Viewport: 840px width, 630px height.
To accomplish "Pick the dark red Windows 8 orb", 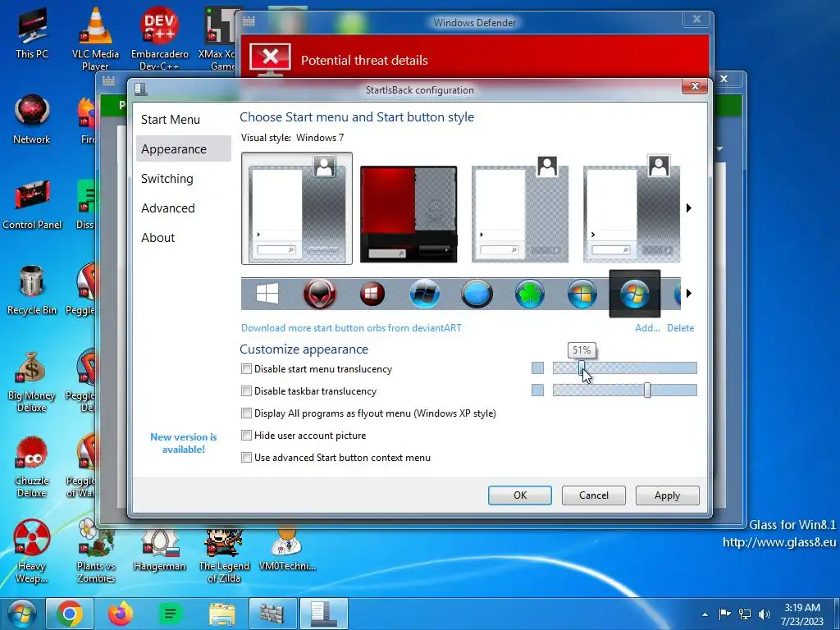I will point(372,294).
